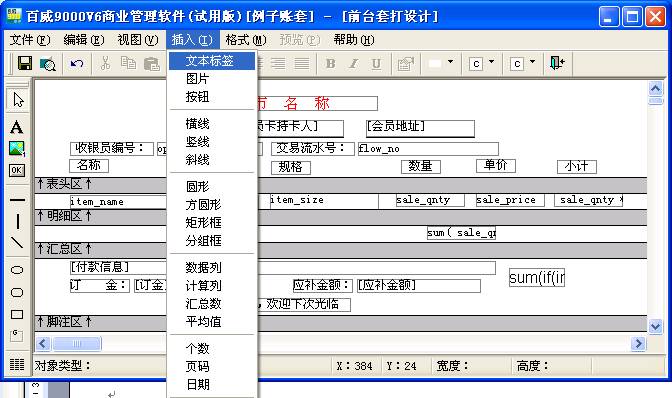Click the Save floppy-disk toolbar icon
The width and height of the screenshot is (672, 398).
(25, 63)
